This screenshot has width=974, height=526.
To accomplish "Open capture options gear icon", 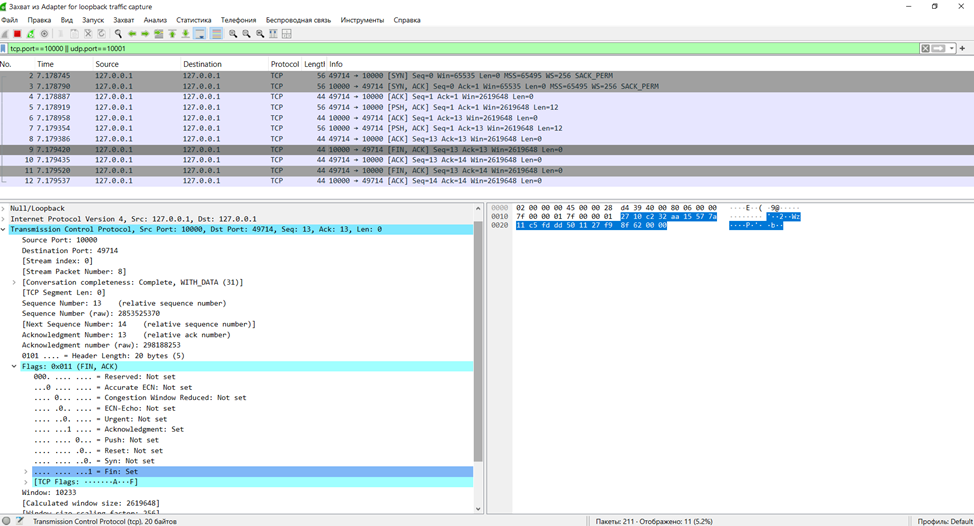I will pyautogui.click(x=44, y=34).
